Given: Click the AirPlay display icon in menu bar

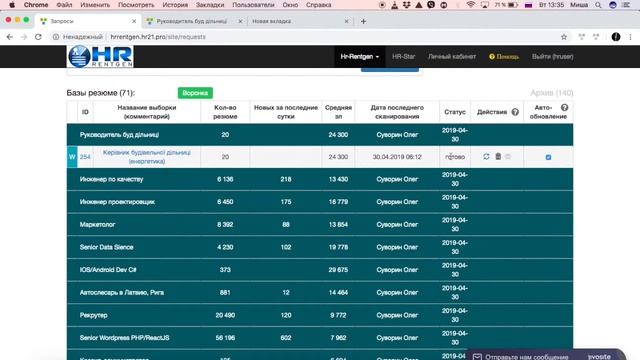Looking at the screenshot, I should click(x=484, y=5).
